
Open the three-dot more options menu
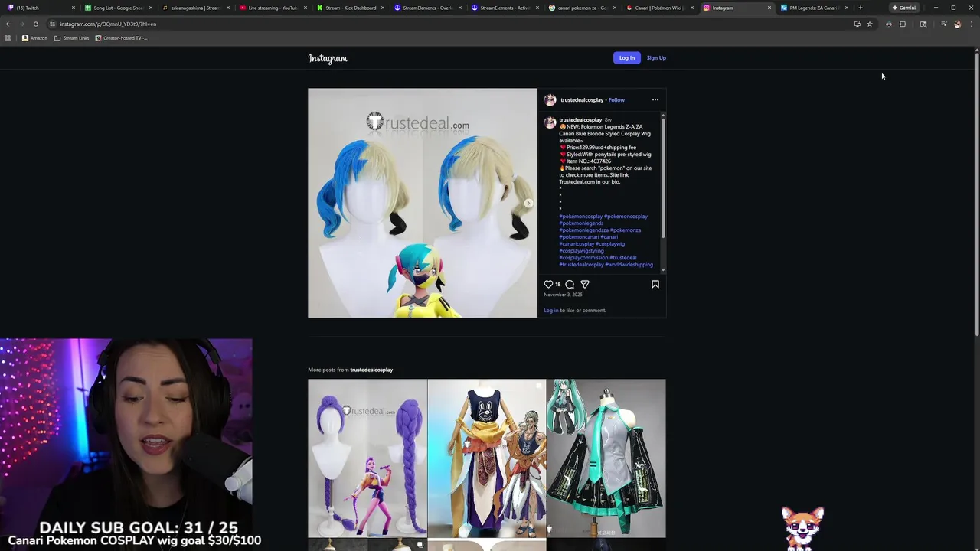click(655, 99)
